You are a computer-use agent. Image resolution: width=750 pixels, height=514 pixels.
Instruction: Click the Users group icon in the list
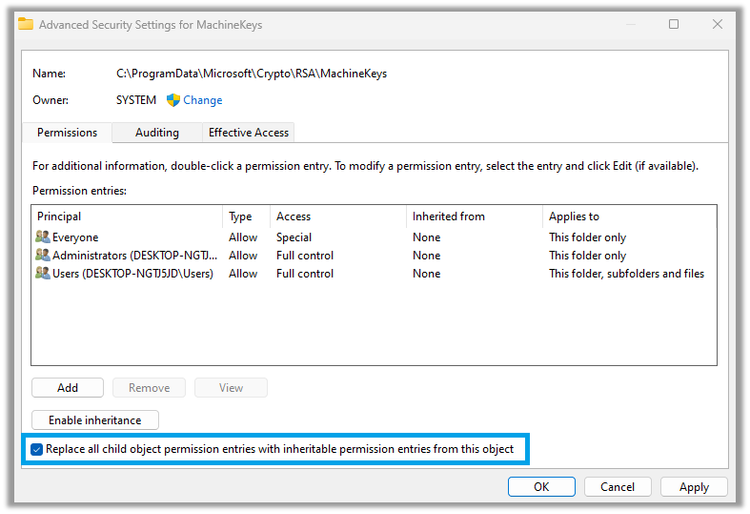(42, 274)
